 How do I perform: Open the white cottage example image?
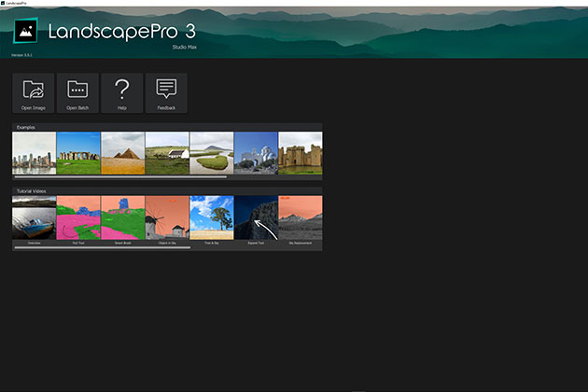pos(167,153)
